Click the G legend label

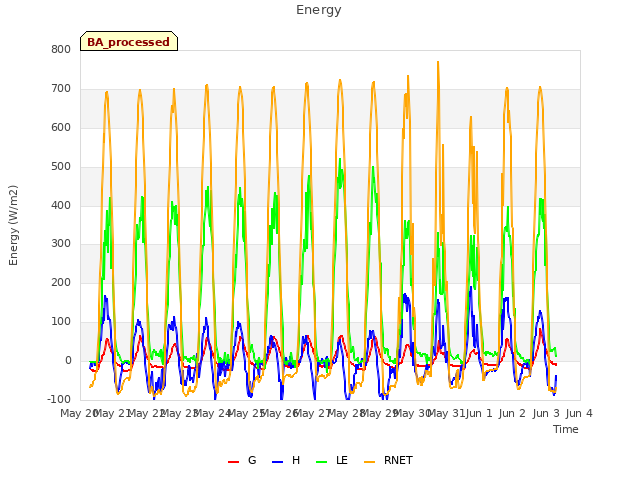pos(252,460)
